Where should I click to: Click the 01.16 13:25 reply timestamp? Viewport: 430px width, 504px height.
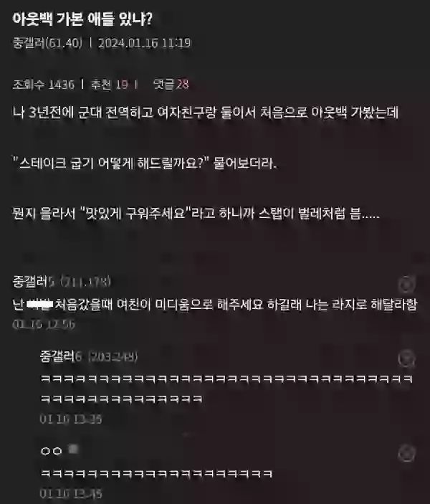pyautogui.click(x=71, y=419)
